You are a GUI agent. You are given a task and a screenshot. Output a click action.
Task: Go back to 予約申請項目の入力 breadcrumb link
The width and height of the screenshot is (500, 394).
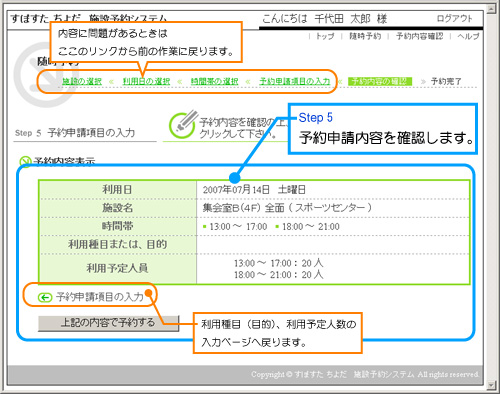click(295, 81)
